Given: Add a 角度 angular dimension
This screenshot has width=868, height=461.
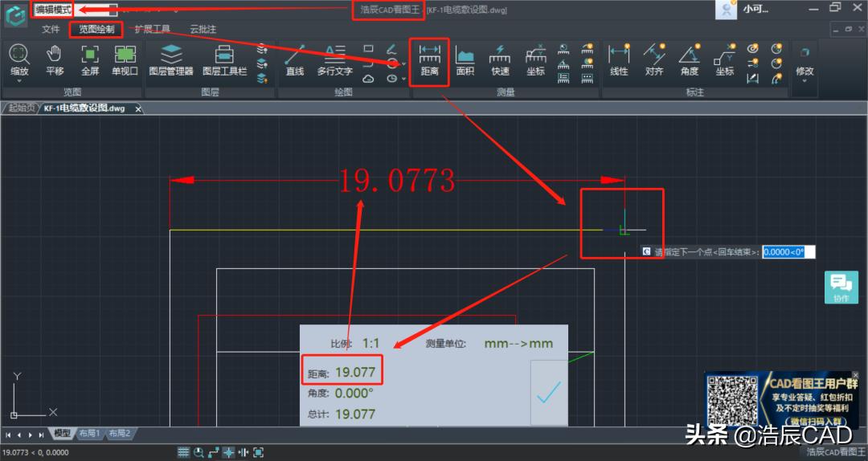Looking at the screenshot, I should [x=690, y=59].
